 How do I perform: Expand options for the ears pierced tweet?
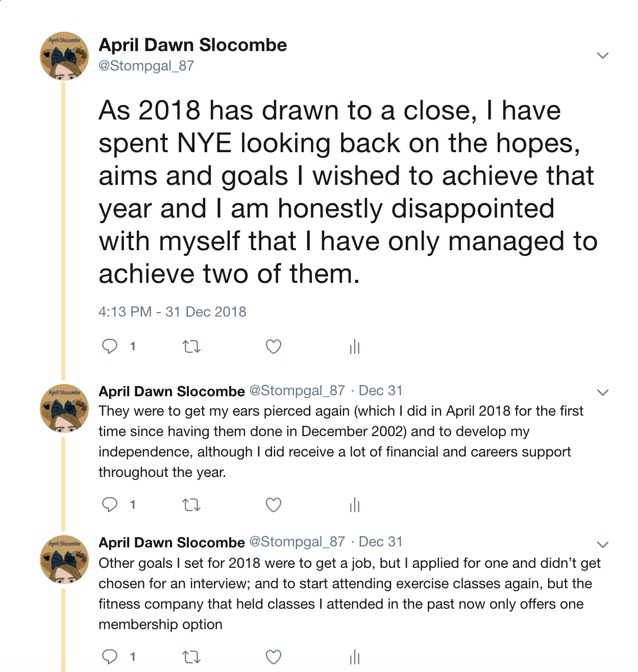[x=603, y=392]
